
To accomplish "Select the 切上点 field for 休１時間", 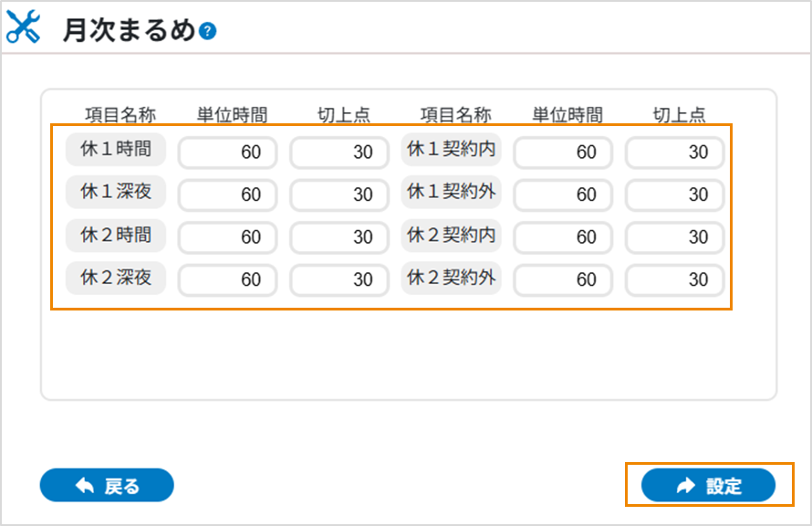I will [x=338, y=153].
